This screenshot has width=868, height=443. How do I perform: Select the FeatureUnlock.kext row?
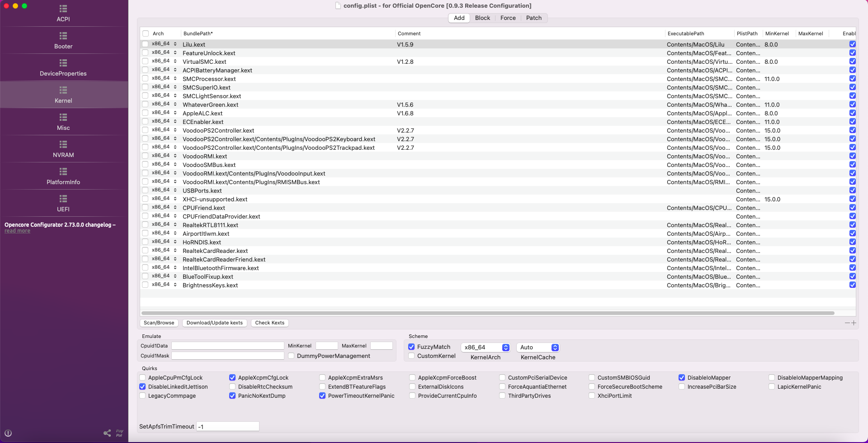(x=498, y=53)
